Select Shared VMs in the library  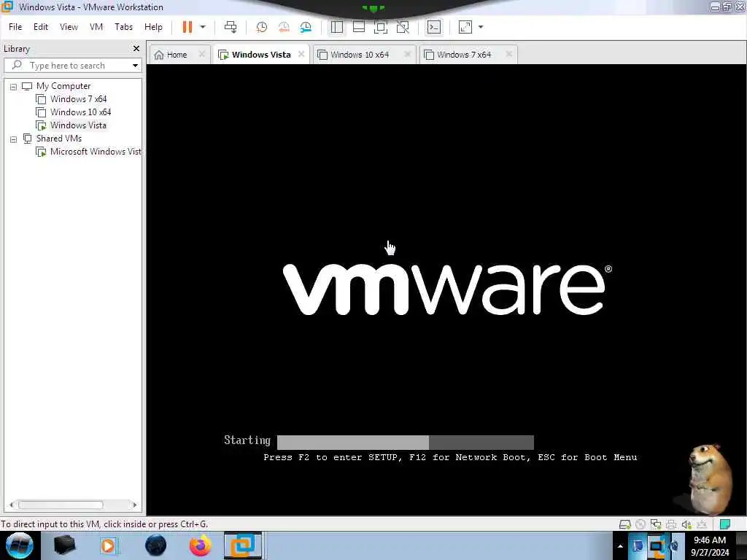[58, 139]
